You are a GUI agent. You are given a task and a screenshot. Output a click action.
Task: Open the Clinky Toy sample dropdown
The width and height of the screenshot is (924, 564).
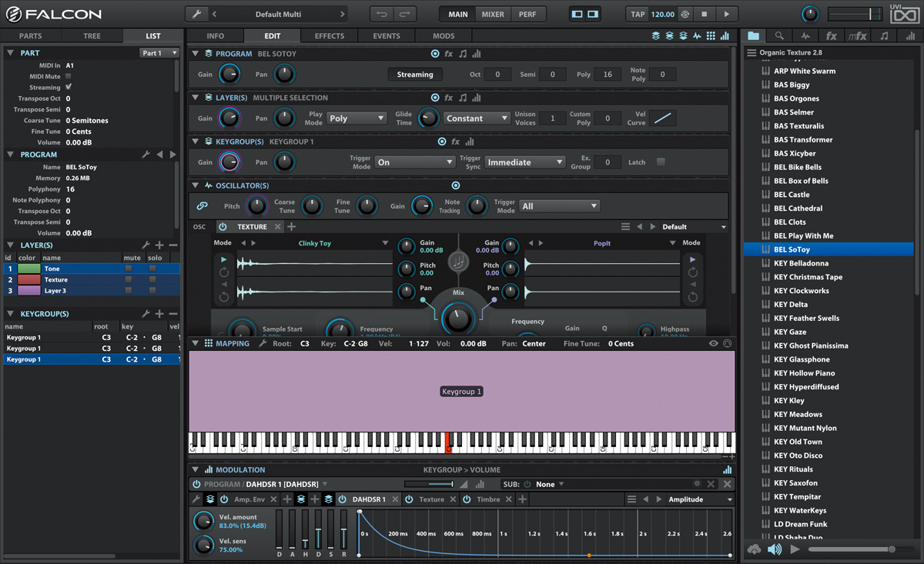385,243
